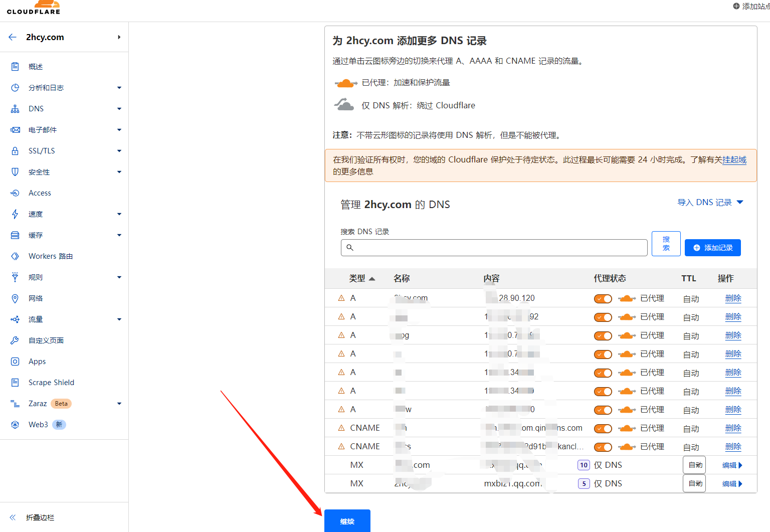770x532 pixels.
Task: Click 编辑 on the first MX record
Action: [732, 465]
